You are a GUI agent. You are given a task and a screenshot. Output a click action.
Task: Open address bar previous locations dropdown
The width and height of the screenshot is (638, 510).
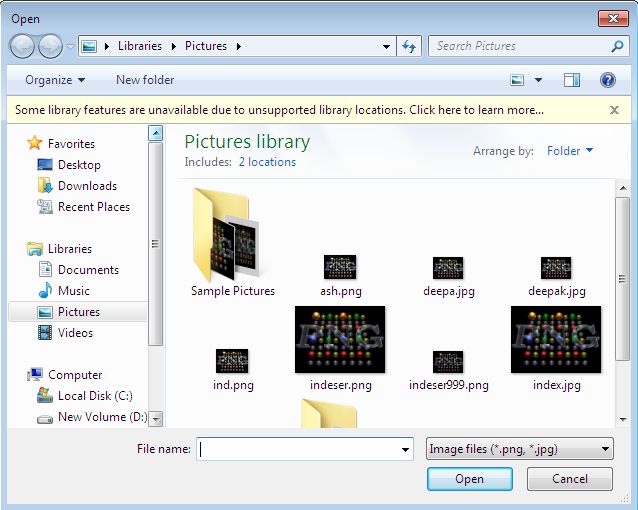(387, 46)
